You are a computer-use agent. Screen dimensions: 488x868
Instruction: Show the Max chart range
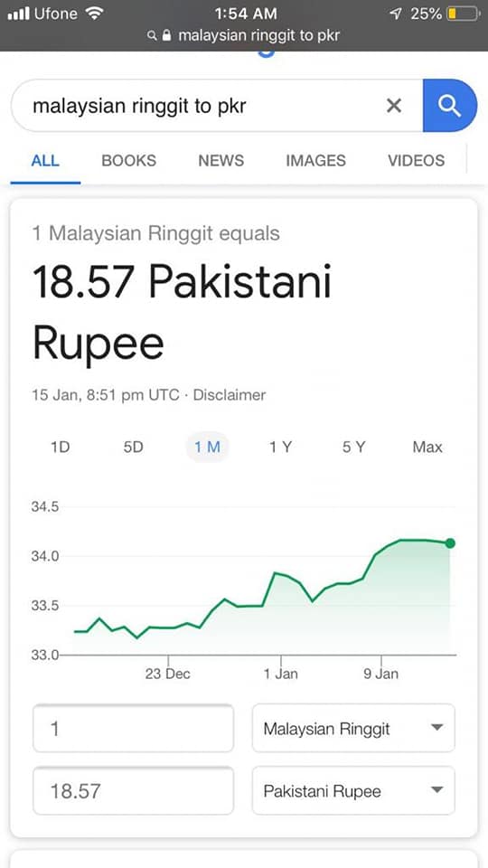click(x=427, y=448)
